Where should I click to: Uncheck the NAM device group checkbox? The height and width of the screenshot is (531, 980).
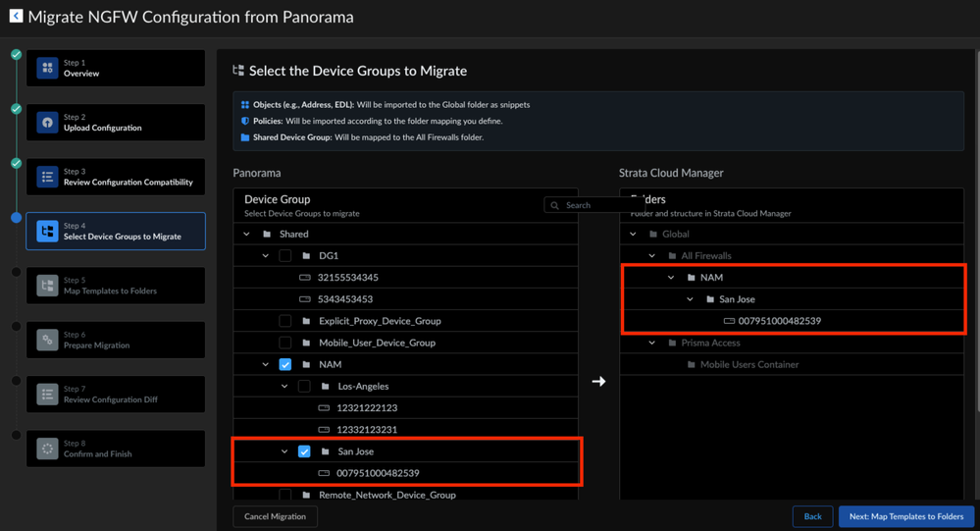pyautogui.click(x=285, y=364)
